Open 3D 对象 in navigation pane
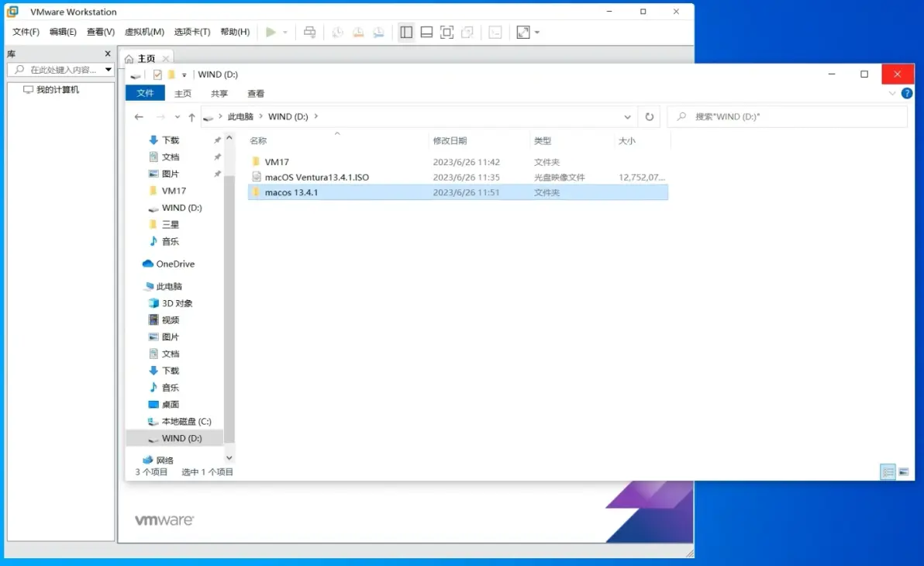Image resolution: width=924 pixels, height=566 pixels. coord(177,303)
